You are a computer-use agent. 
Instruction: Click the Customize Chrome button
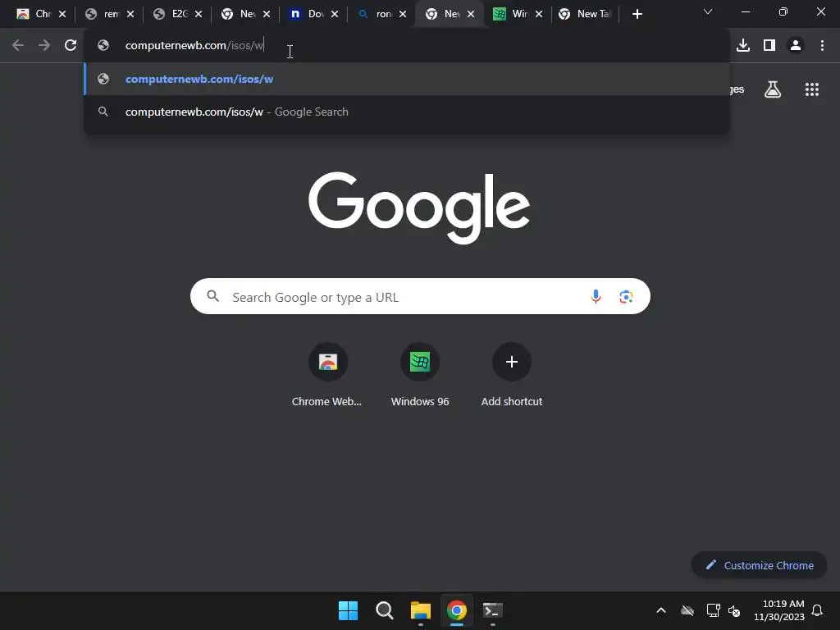pyautogui.click(x=759, y=565)
